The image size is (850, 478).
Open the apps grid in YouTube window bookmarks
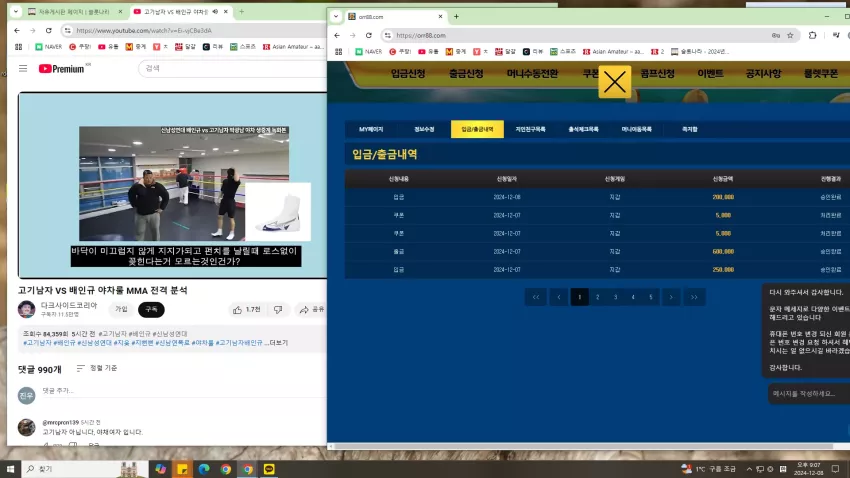[x=18, y=47]
